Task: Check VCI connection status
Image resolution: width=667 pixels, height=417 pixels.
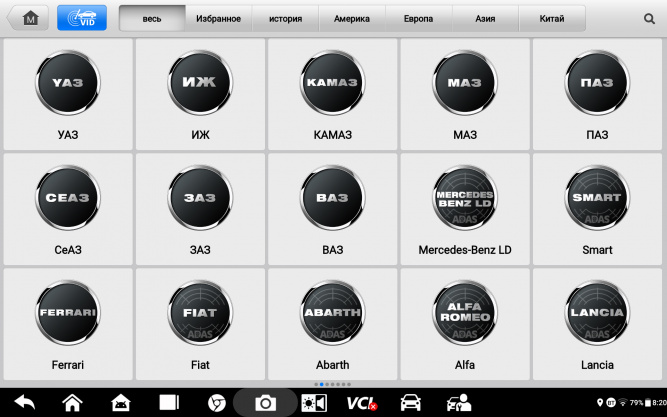Action: 362,403
